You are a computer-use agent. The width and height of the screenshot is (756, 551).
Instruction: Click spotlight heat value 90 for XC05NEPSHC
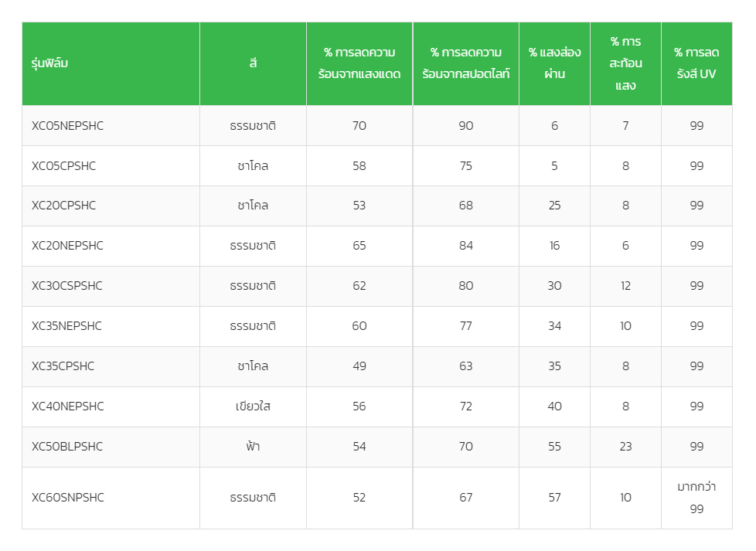466,126
